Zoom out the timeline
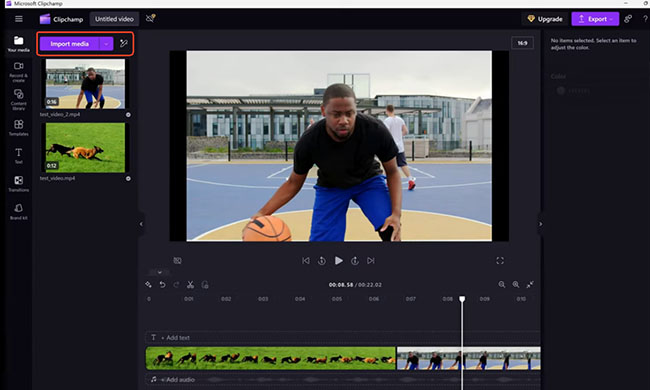This screenshot has width=650, height=390. [x=502, y=284]
